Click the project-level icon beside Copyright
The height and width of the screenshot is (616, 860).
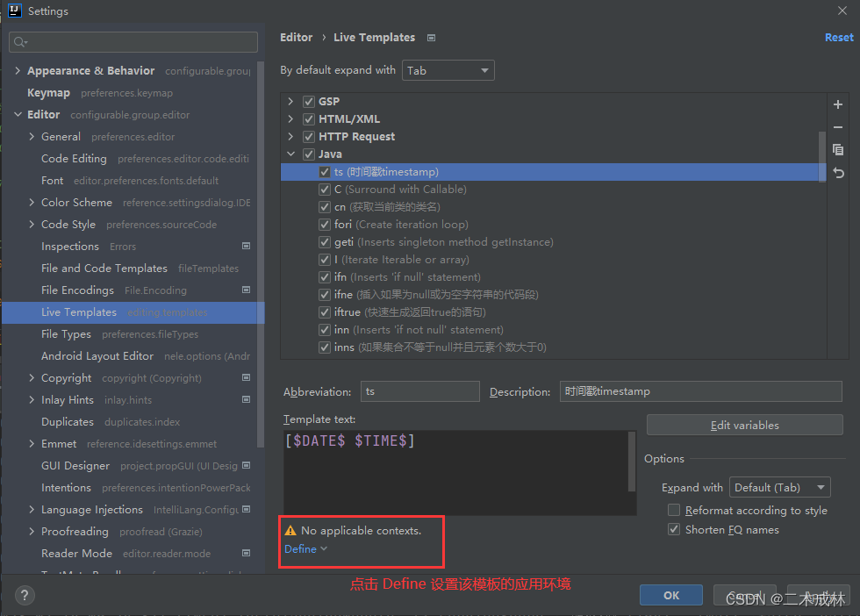[x=247, y=377]
